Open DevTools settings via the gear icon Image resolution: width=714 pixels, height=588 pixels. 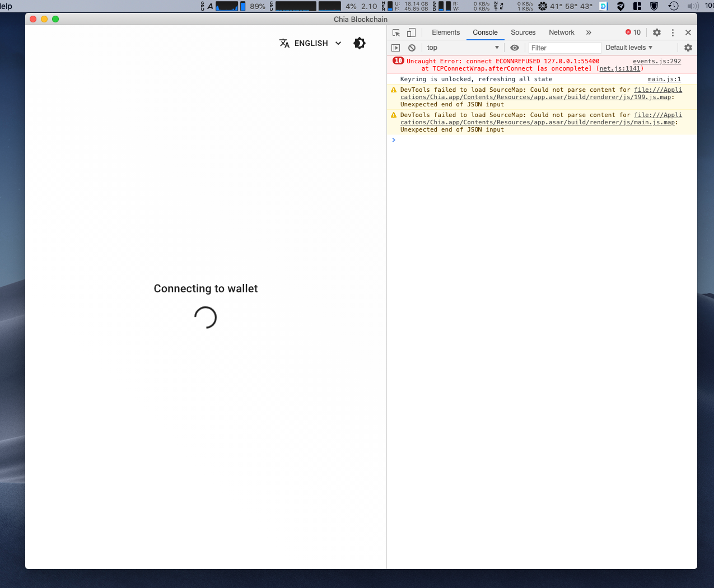pos(656,32)
